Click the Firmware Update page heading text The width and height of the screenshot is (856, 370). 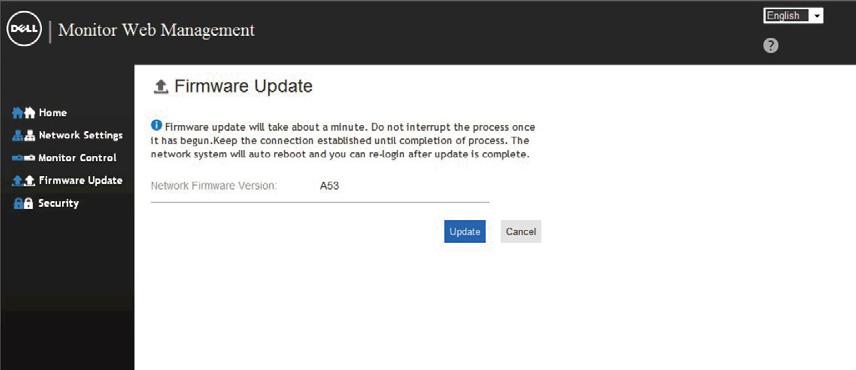pos(243,86)
